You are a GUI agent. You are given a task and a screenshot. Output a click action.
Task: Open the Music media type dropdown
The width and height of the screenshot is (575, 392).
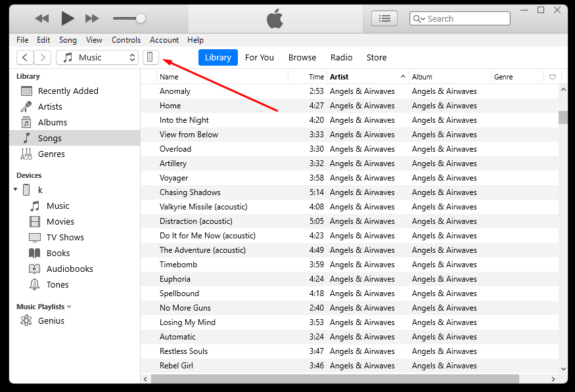[x=97, y=58]
